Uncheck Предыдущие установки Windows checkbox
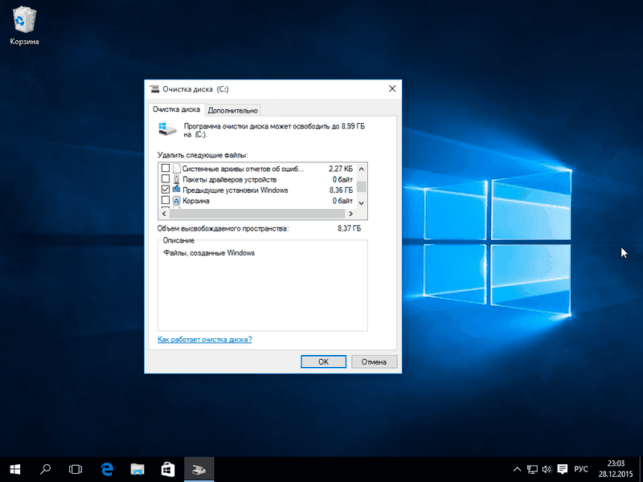The height and width of the screenshot is (482, 643). tap(165, 190)
